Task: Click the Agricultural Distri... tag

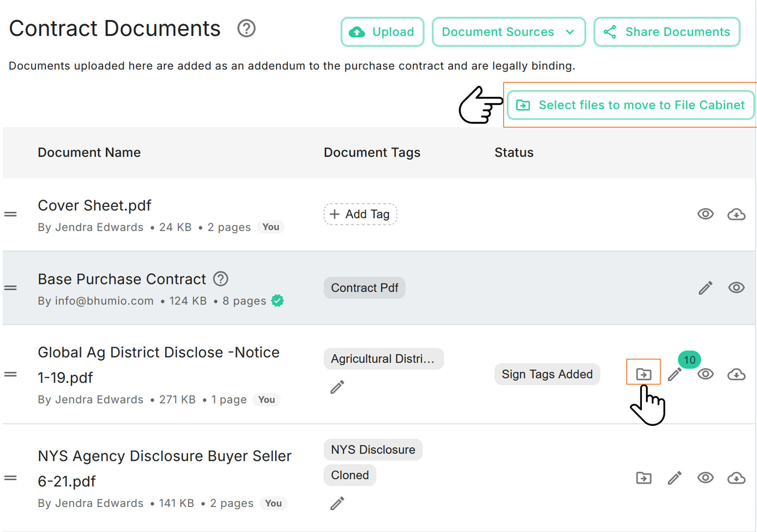Action: click(384, 359)
